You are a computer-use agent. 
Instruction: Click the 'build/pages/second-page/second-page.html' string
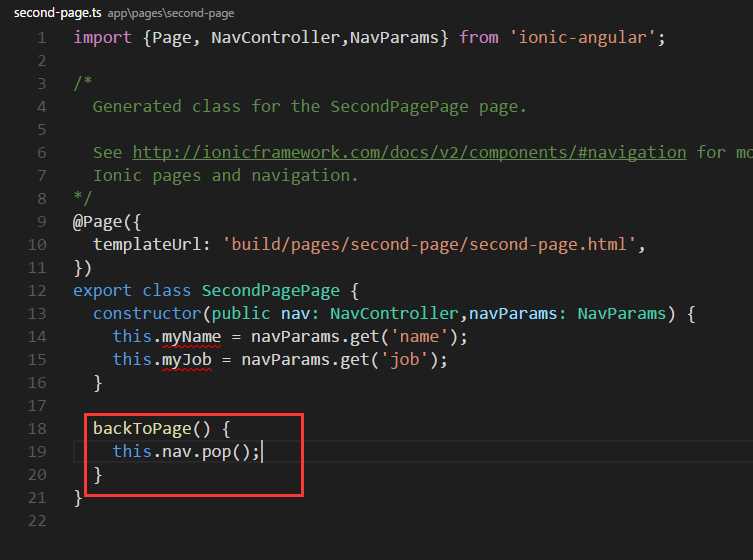tap(429, 244)
